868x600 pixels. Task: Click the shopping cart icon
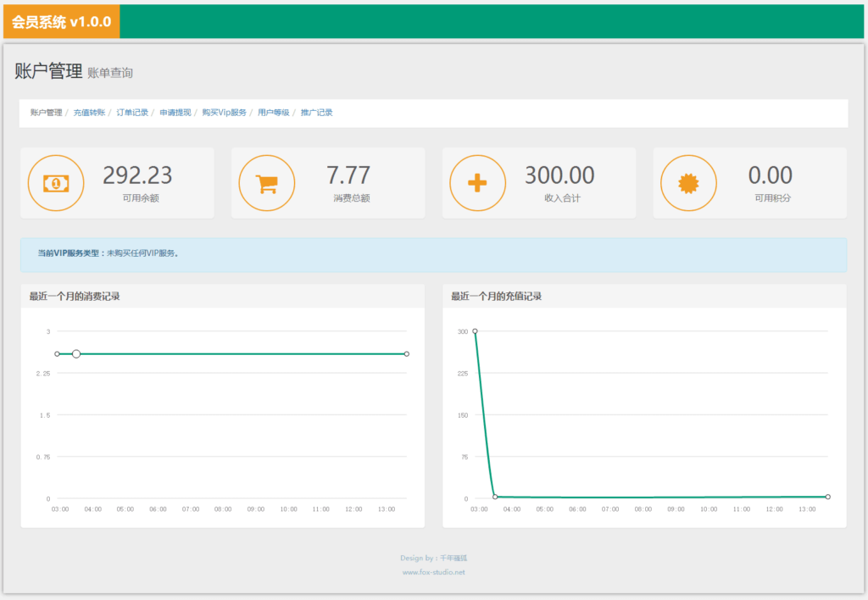click(267, 184)
